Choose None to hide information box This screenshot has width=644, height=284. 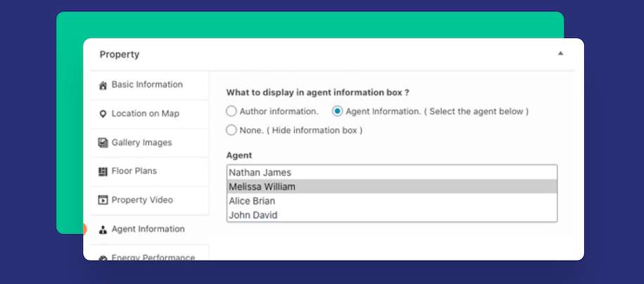click(x=231, y=130)
